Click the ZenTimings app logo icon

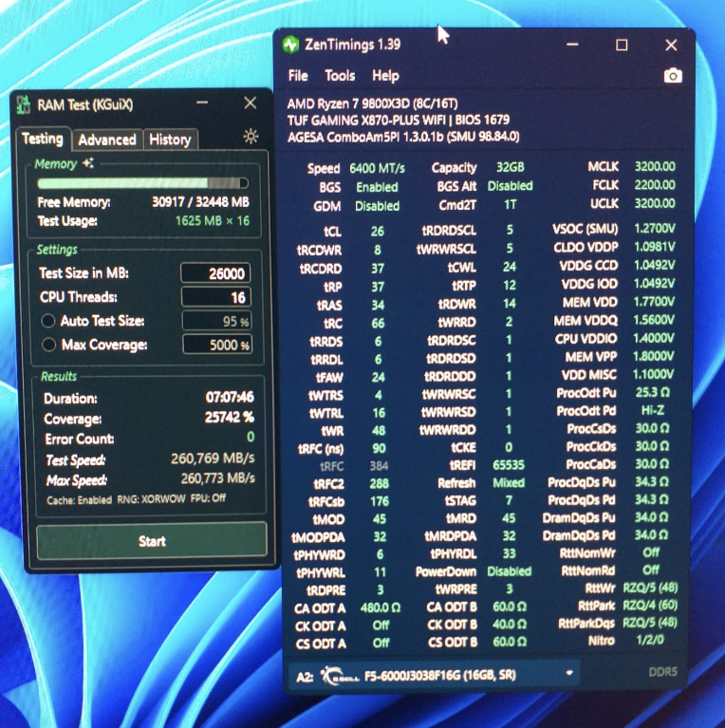point(291,45)
